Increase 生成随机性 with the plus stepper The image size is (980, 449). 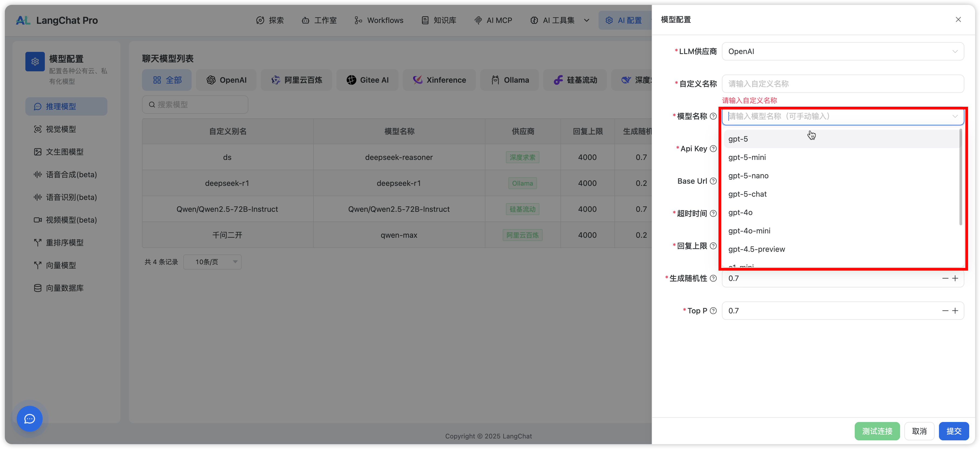955,278
